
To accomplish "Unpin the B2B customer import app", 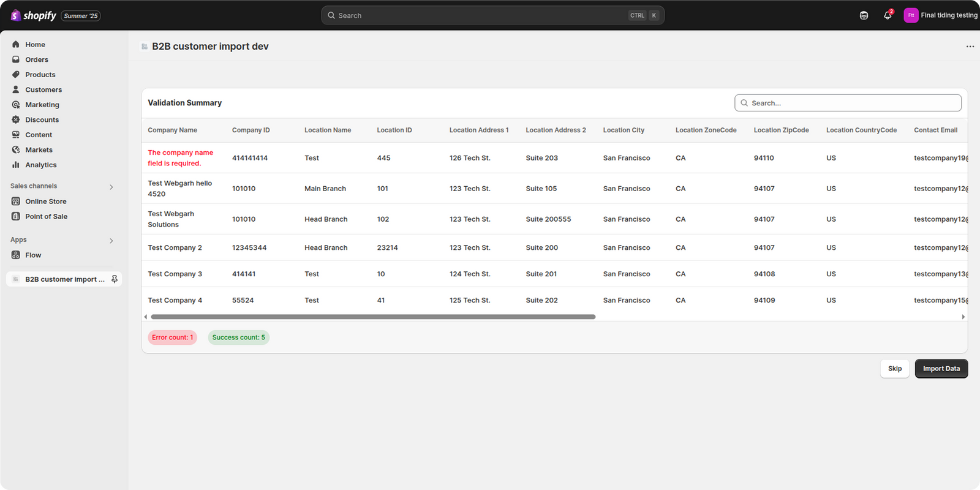I will (x=114, y=279).
